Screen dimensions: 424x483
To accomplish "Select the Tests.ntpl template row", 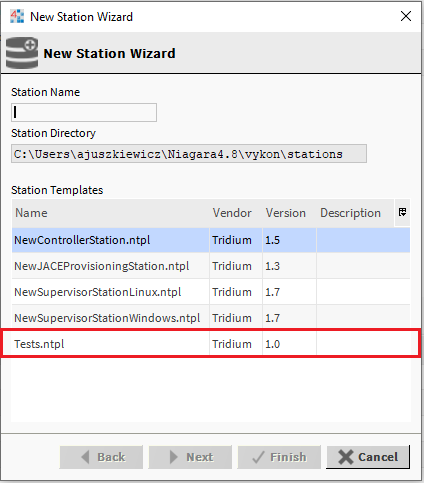I will (211, 344).
